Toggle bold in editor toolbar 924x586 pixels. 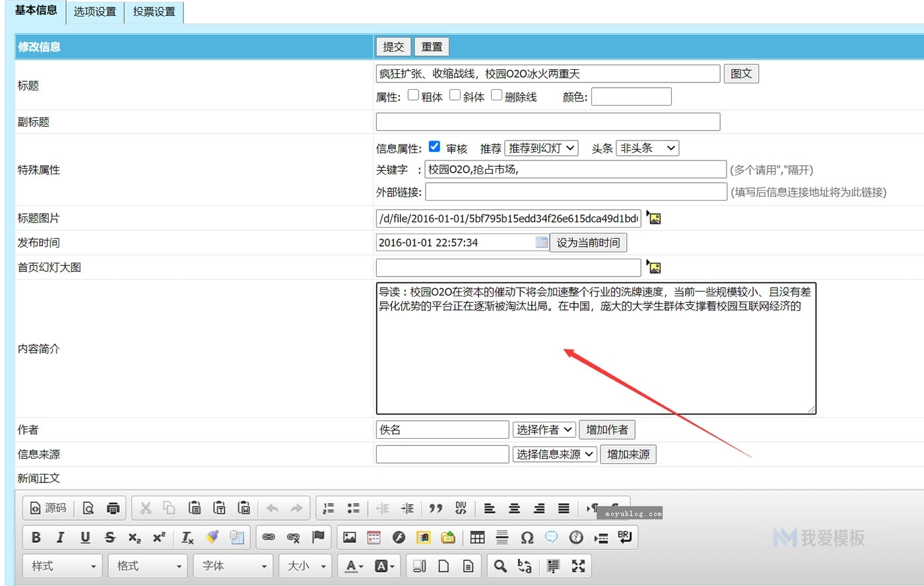click(36, 537)
